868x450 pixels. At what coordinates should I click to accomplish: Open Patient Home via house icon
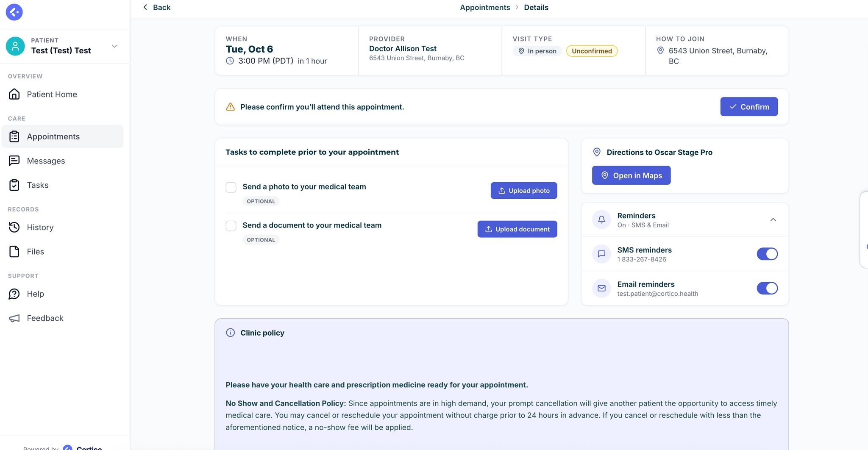pyautogui.click(x=14, y=94)
